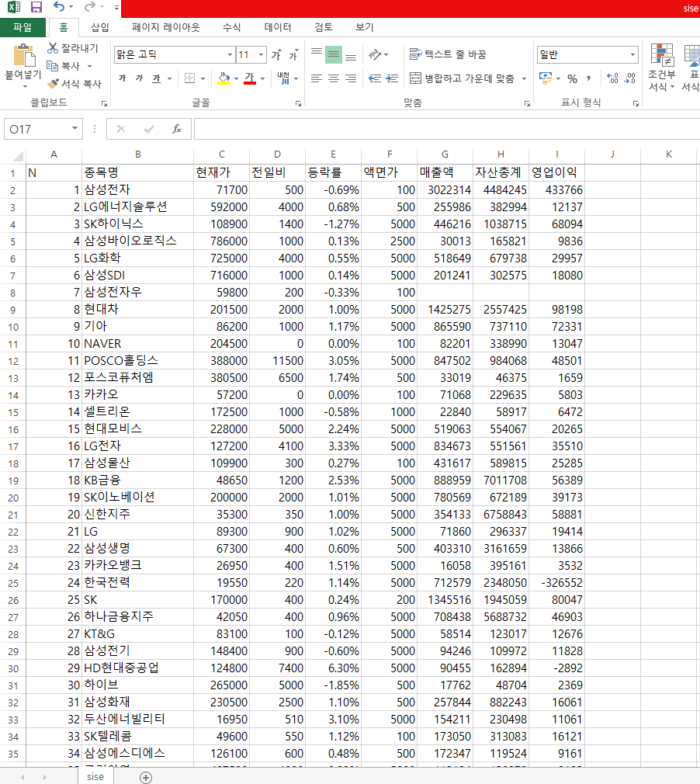Image resolution: width=700 pixels, height=784 pixels.
Task: Toggle italic formatting
Action: [x=140, y=78]
